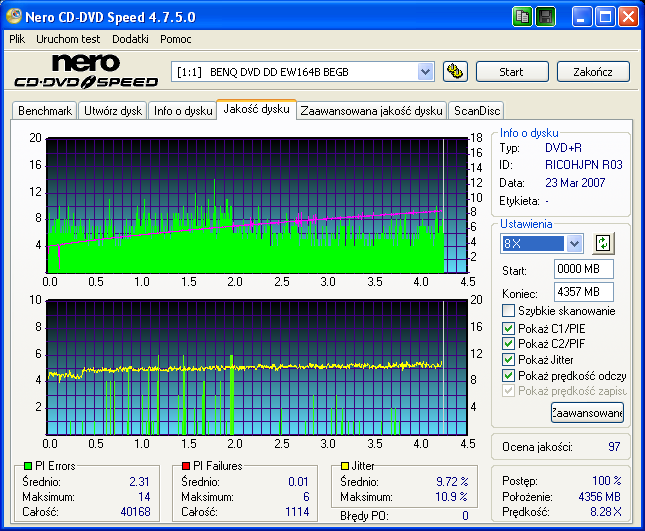The height and width of the screenshot is (531, 645).
Task: Click the disc type DVD+R value
Action: pos(563,148)
